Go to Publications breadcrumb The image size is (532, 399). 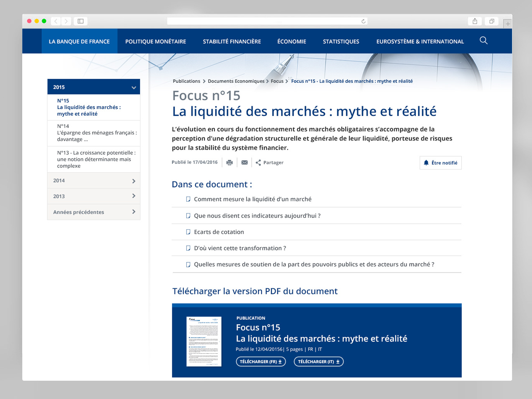186,81
